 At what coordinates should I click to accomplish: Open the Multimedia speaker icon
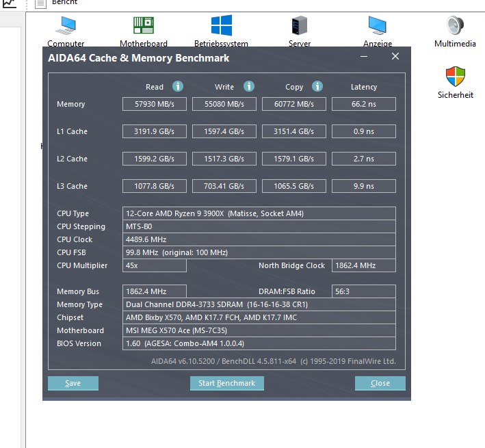coord(455,25)
